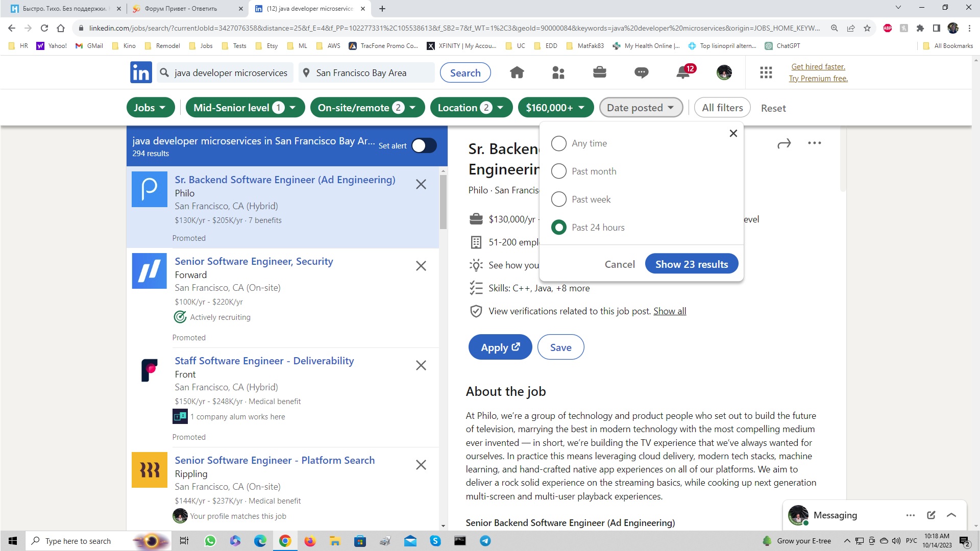This screenshot has width=980, height=551.
Task: Open File Explorer from taskbar
Action: 335,541
